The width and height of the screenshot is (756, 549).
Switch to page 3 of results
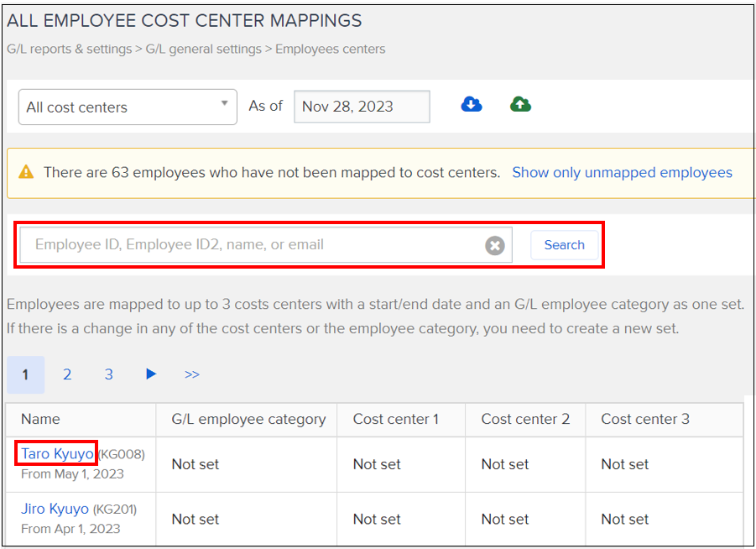pos(108,374)
